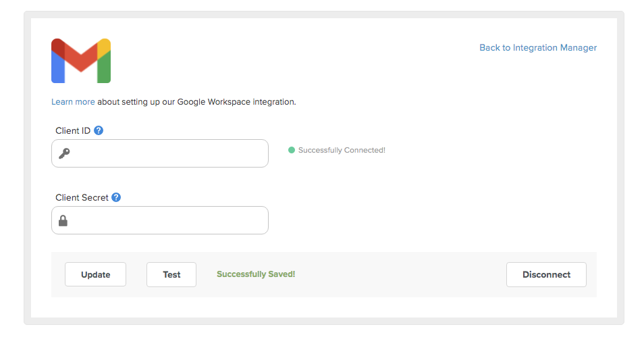Open the Client Secret help question mark

tap(116, 197)
